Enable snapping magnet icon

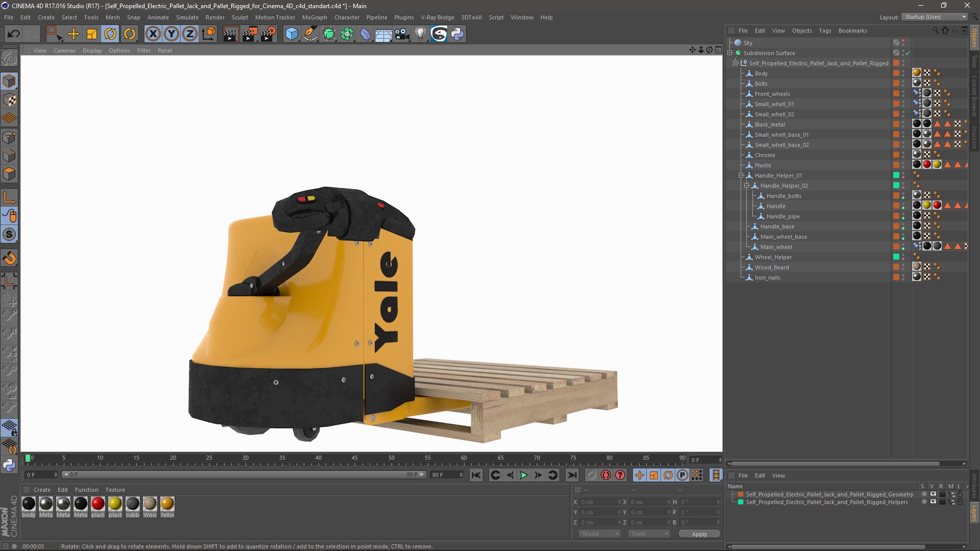[9, 258]
